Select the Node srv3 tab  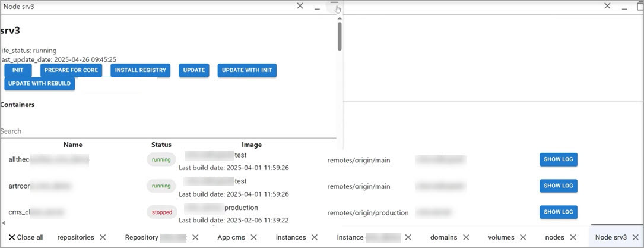click(611, 237)
